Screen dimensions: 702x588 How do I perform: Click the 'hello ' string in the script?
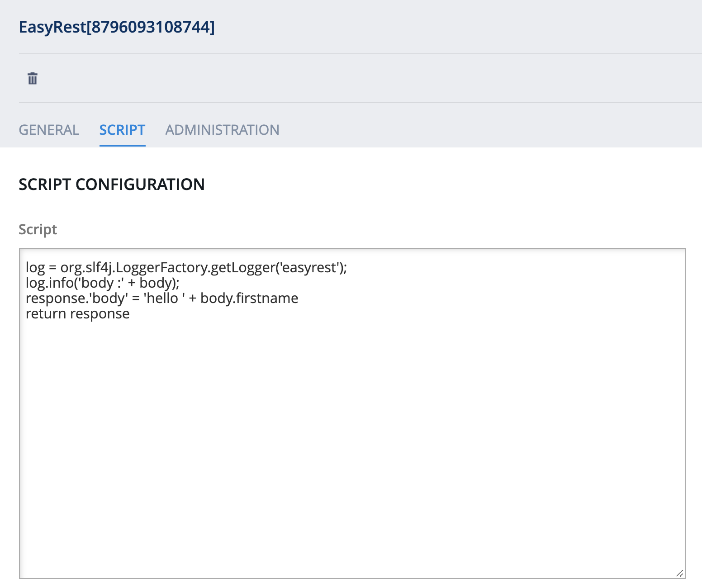(164, 299)
